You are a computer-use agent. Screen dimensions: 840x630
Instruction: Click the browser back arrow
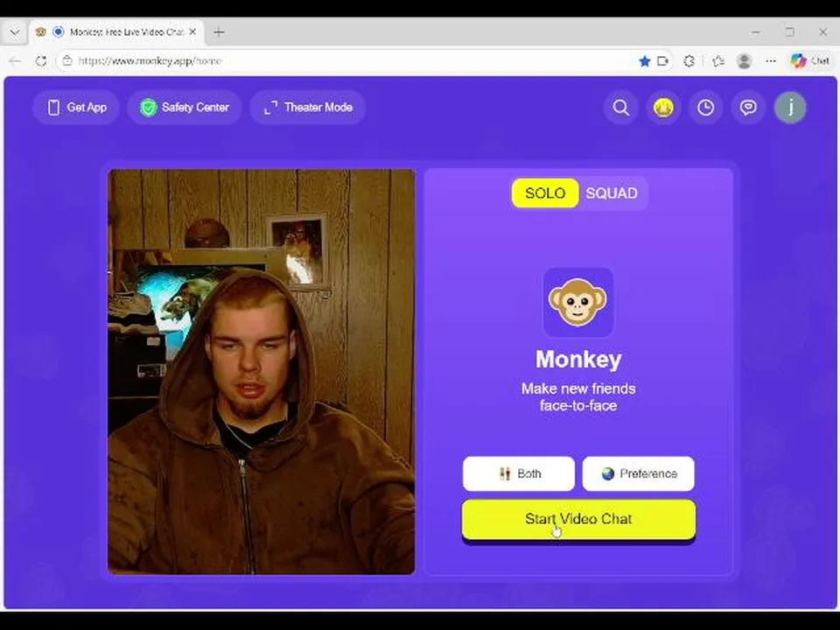pyautogui.click(x=15, y=61)
